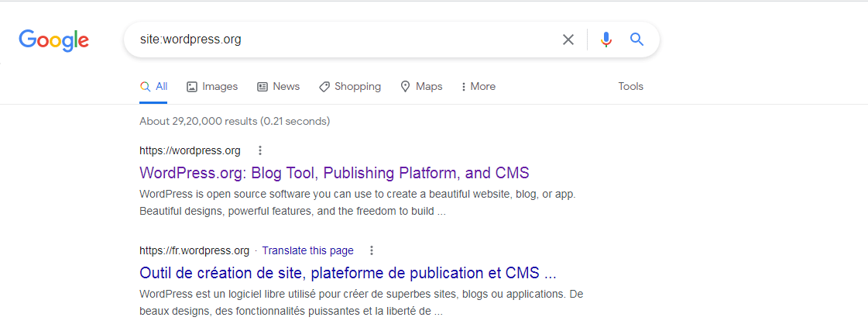
Task: Click the WordPress est un logiciel libre snippet
Action: point(362,303)
